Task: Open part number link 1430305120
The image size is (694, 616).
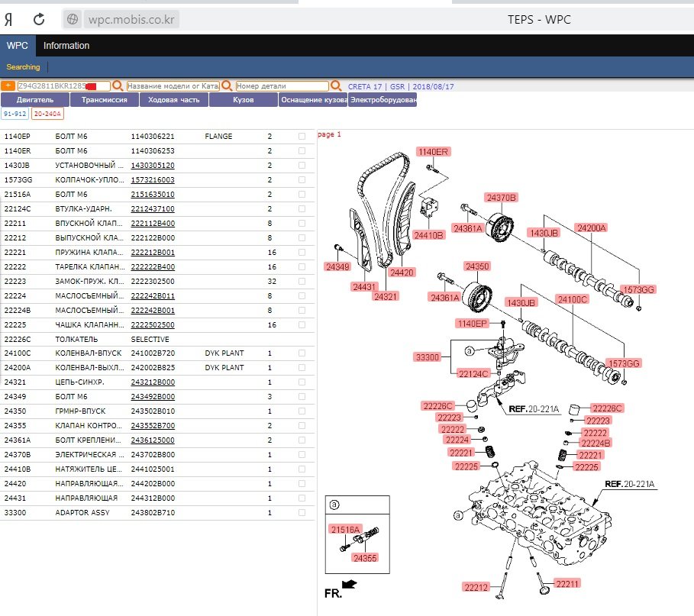Action: tap(153, 165)
